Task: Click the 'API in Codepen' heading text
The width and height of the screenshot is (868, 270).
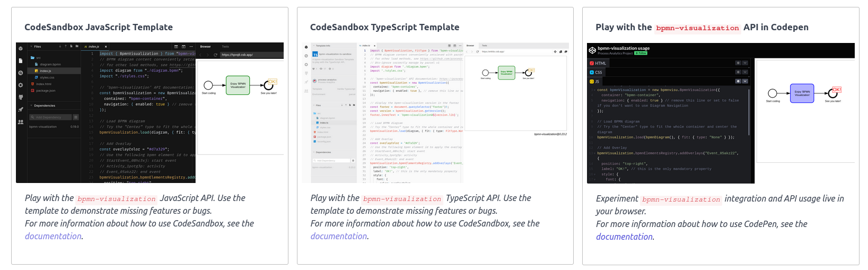Action: click(x=776, y=27)
